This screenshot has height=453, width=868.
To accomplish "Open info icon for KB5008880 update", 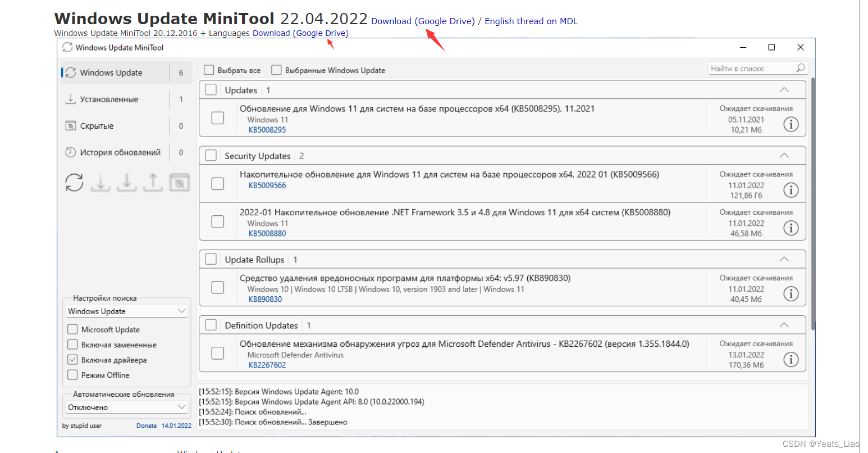I will pyautogui.click(x=791, y=228).
